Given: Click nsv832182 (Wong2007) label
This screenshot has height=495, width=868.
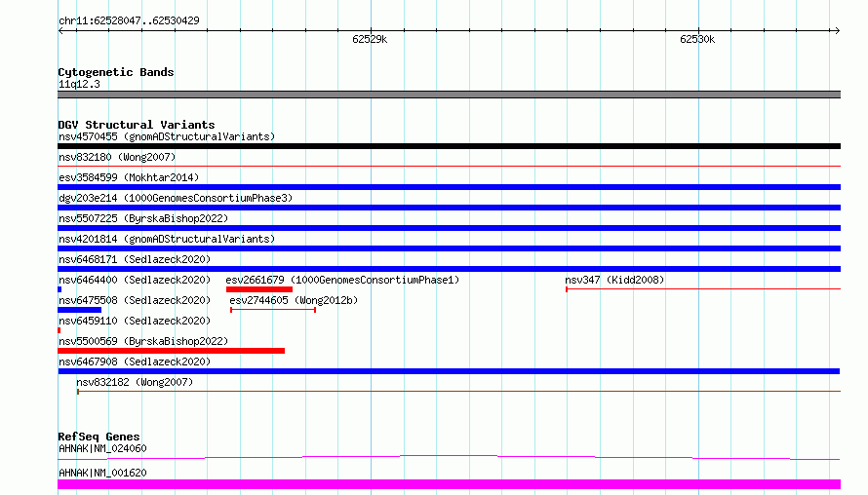Looking at the screenshot, I should [x=135, y=382].
